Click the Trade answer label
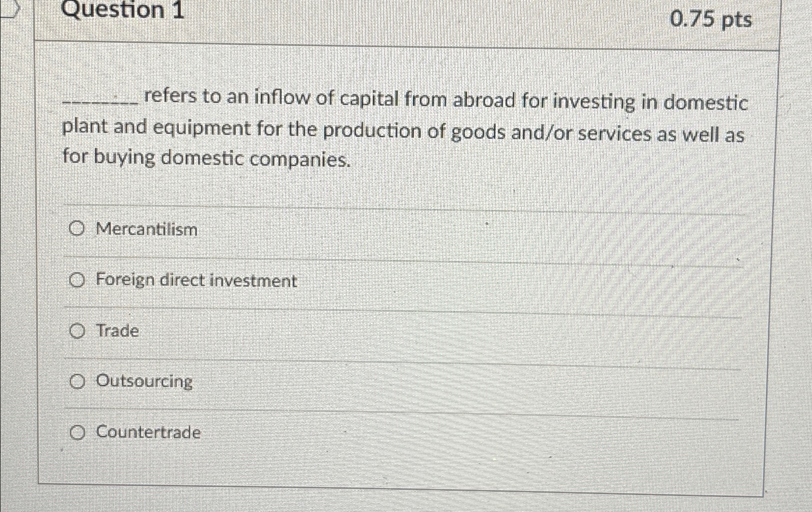 click(117, 331)
